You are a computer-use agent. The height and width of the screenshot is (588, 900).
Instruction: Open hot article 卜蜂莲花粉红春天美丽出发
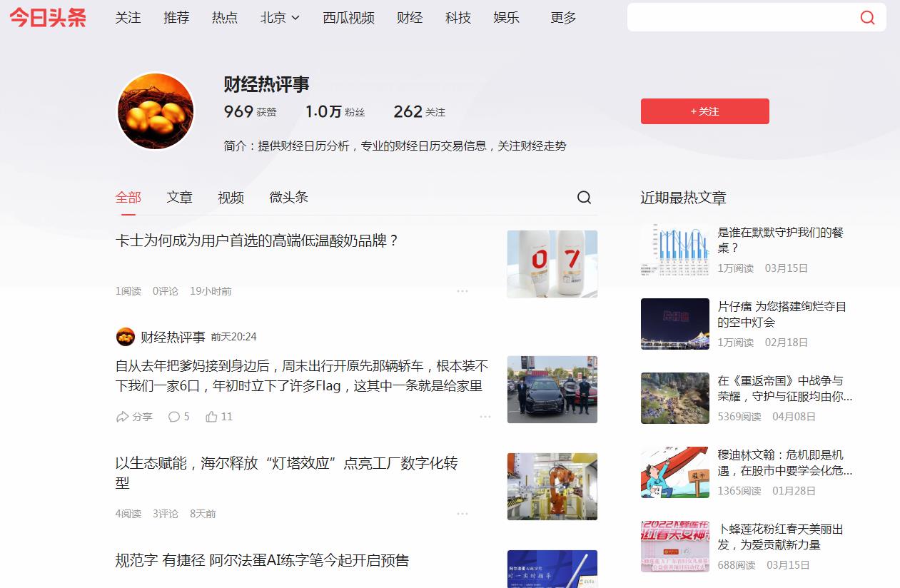click(781, 537)
